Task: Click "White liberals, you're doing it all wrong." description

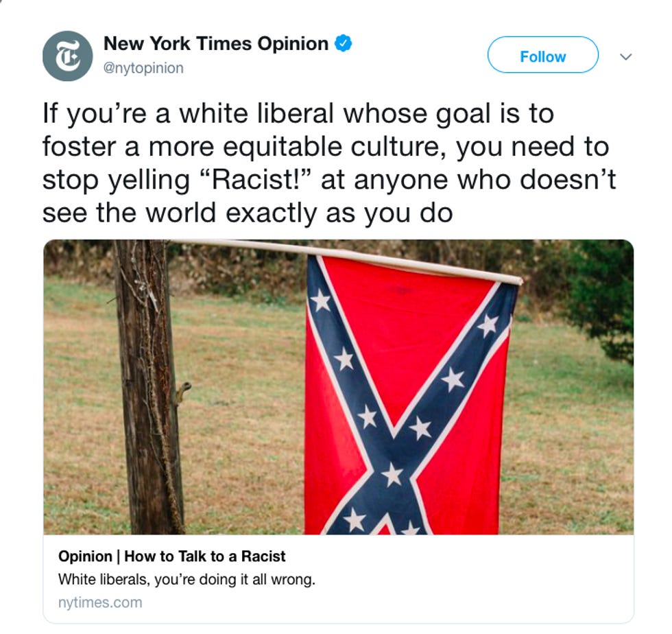Action: point(187,580)
